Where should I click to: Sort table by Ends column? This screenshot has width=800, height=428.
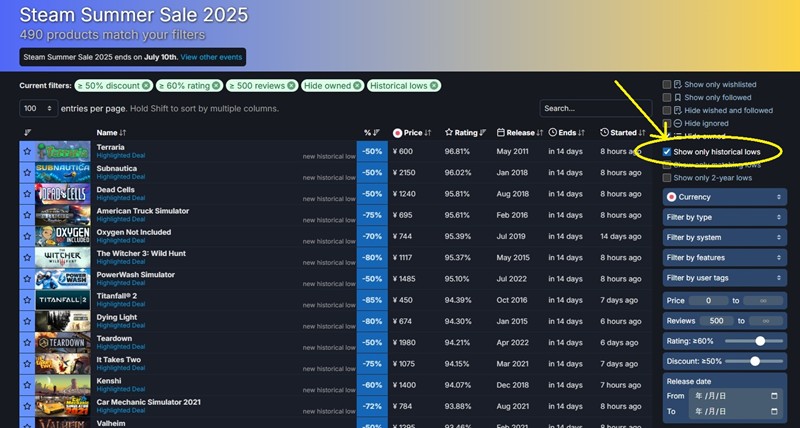click(x=566, y=133)
